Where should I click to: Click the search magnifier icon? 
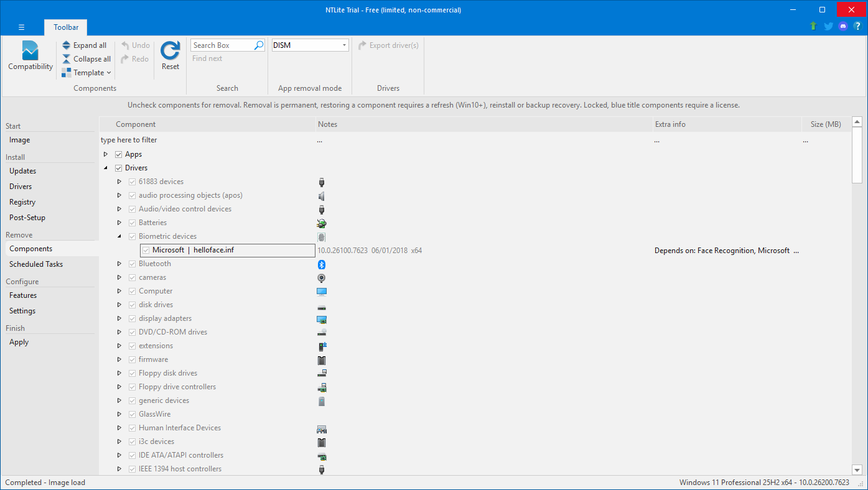click(259, 45)
